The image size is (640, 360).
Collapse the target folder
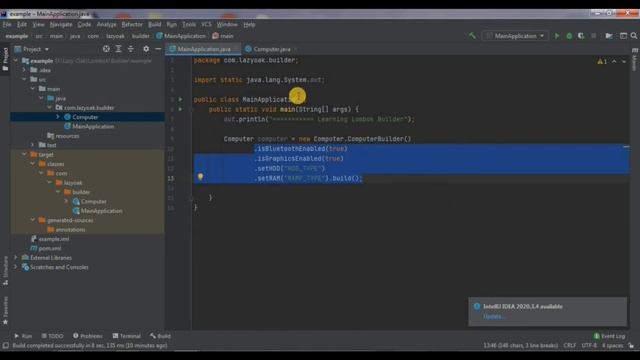(24, 154)
